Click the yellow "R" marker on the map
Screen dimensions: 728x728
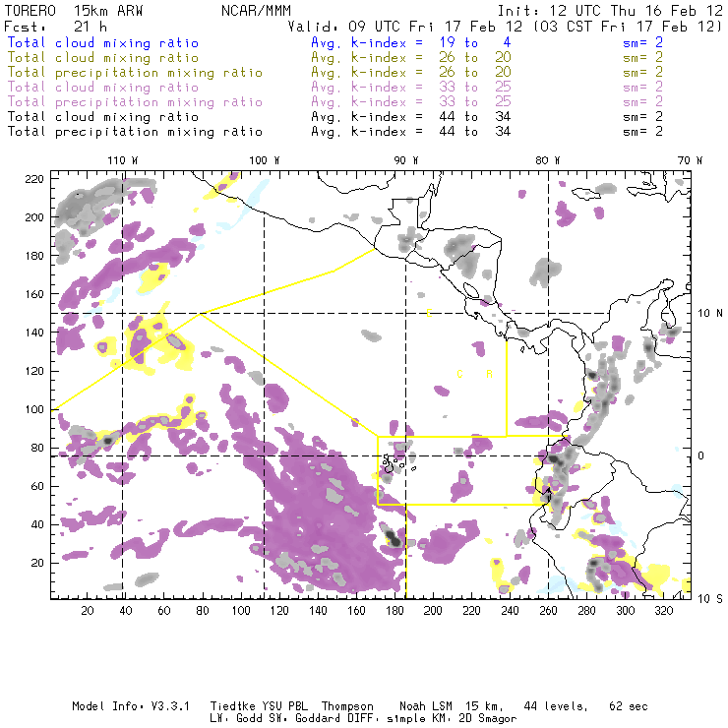[x=489, y=374]
